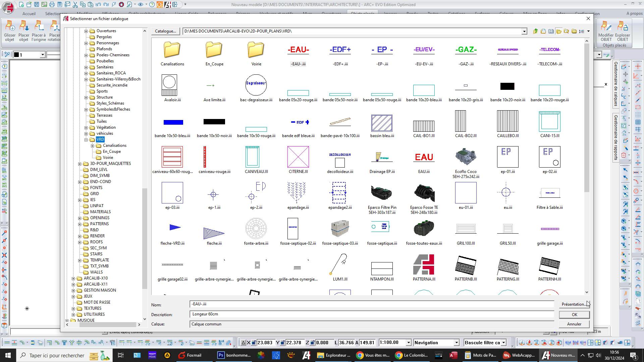Image resolution: width=644 pixels, height=362 pixels.
Task: Collapse the VRD tree folder
Action: (x=86, y=139)
